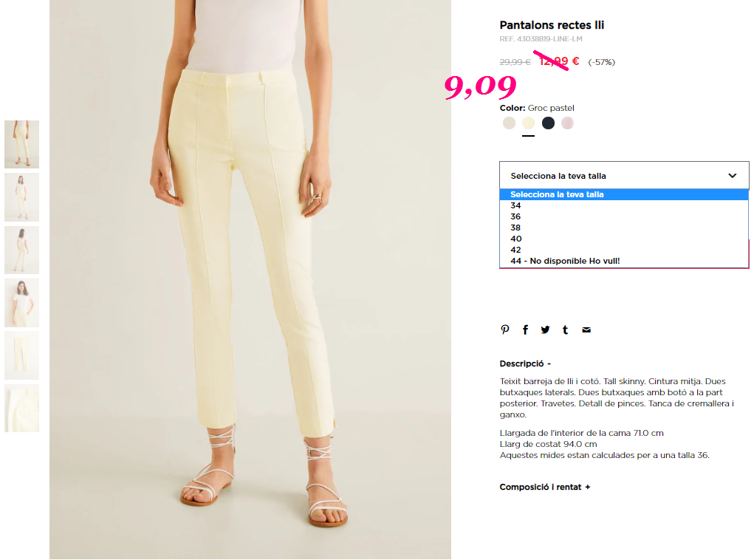Image resolution: width=754 pixels, height=560 pixels.
Task: Choose the beige color swatch
Action: tap(509, 123)
